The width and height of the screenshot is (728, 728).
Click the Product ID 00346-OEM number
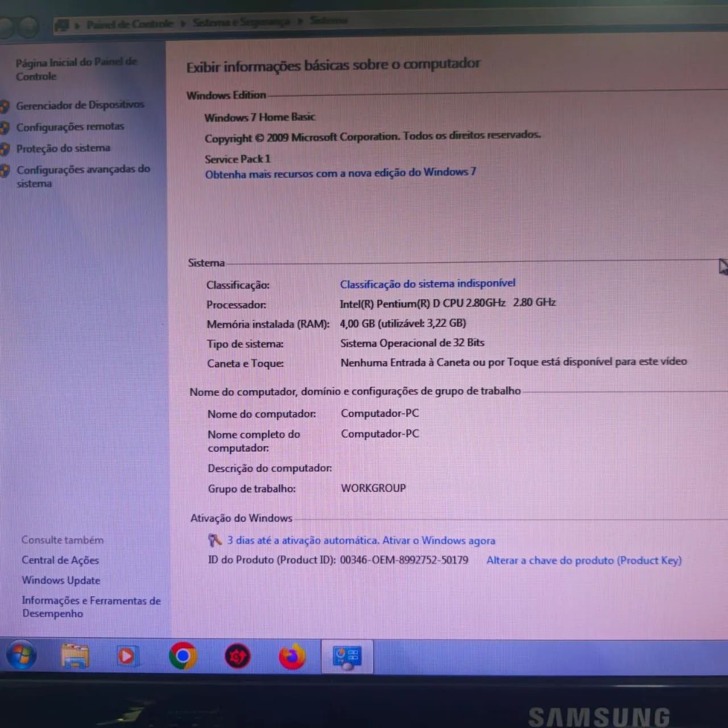tap(404, 560)
